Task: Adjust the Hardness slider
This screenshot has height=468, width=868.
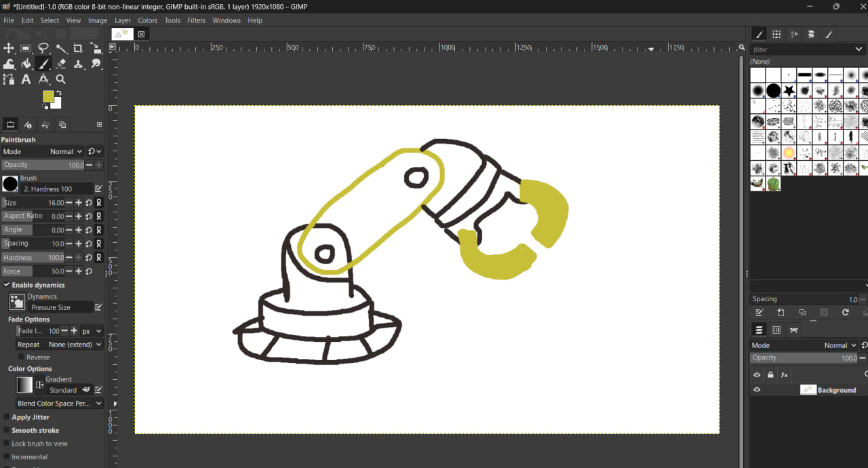Action: click(x=33, y=258)
